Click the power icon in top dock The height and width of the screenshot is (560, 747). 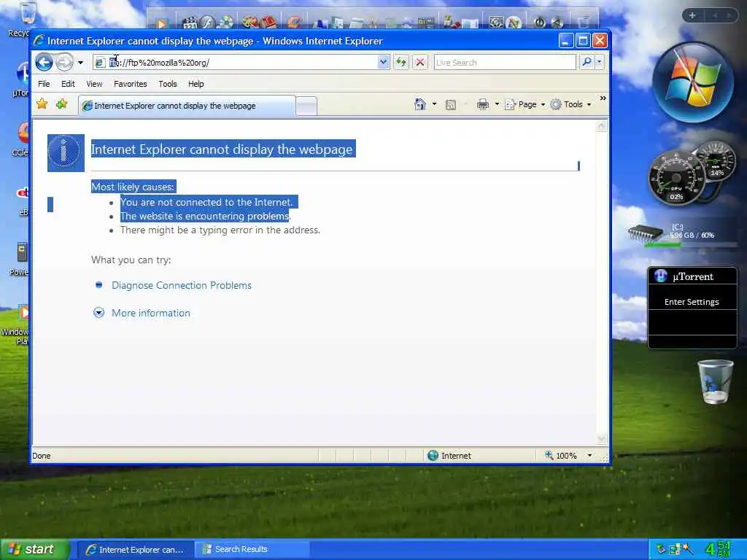540,22
